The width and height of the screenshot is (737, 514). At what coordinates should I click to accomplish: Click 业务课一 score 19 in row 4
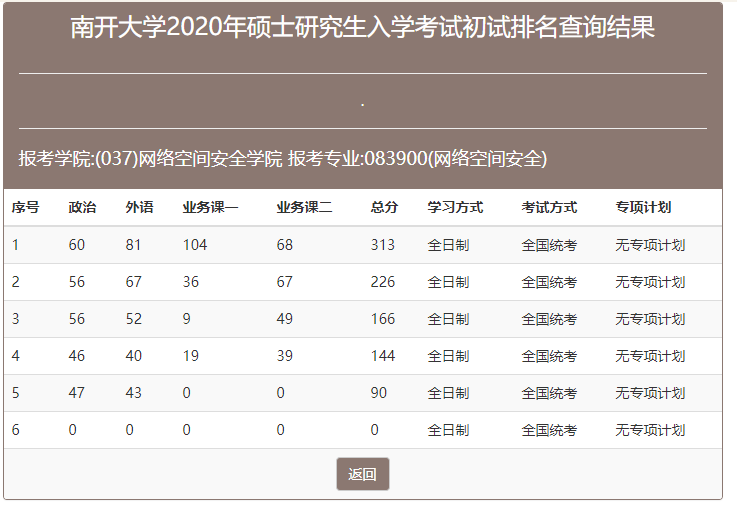coord(190,356)
